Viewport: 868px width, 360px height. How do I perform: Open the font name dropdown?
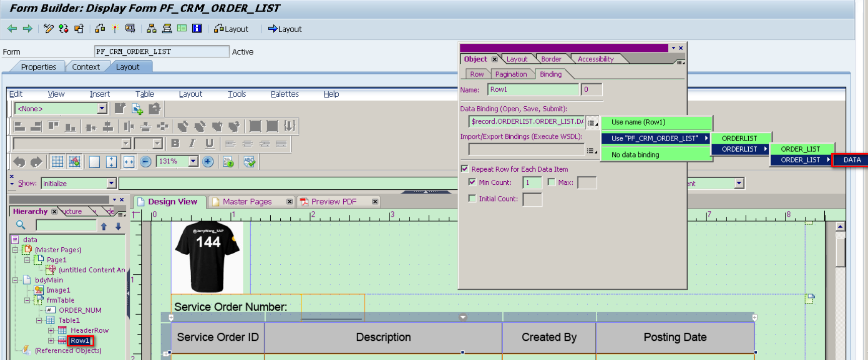[x=126, y=144]
